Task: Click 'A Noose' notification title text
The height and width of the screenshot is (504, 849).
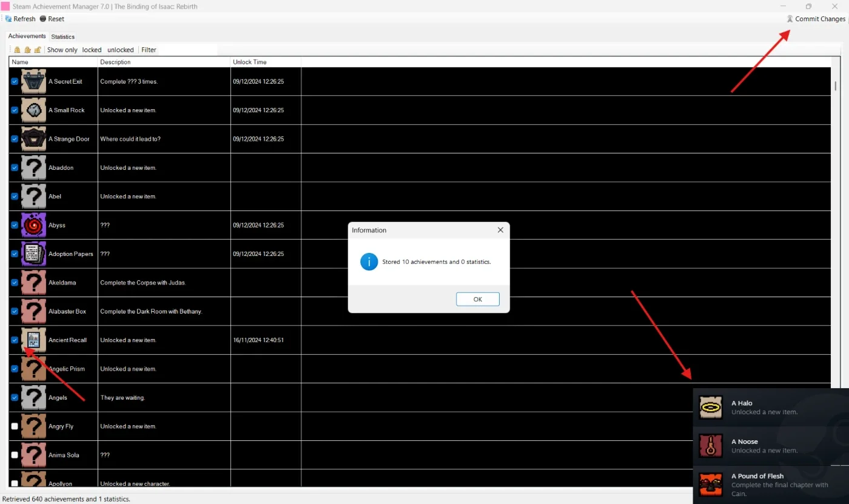Action: pyautogui.click(x=745, y=442)
